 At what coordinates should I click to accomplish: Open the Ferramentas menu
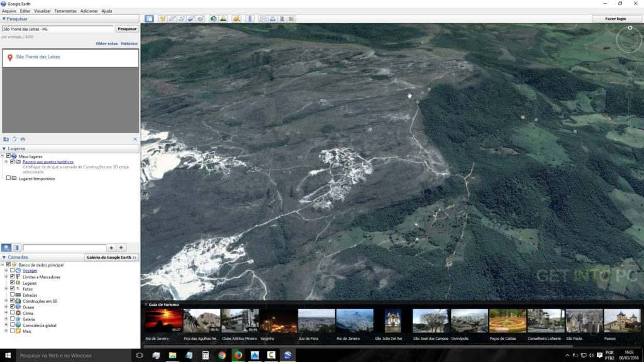tap(65, 11)
